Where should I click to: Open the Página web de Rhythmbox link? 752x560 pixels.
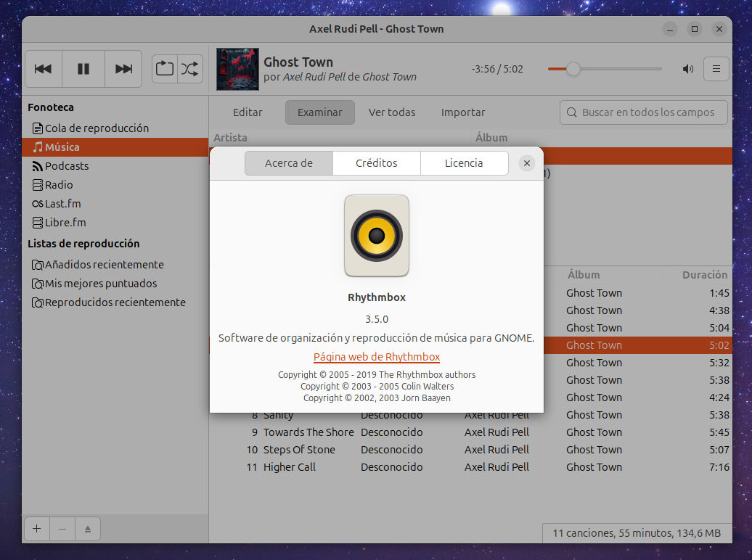[x=377, y=357]
